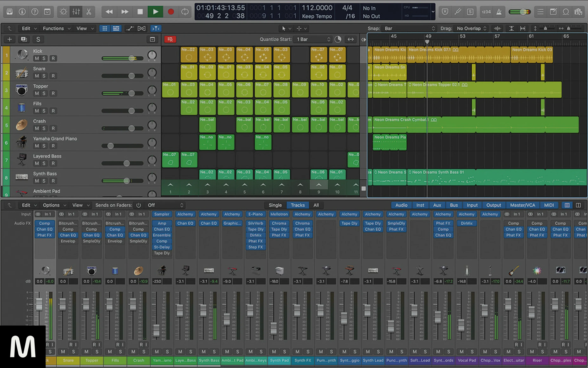Image resolution: width=588 pixels, height=368 pixels.
Task: Click the Record button in transport
Action: coord(171,12)
